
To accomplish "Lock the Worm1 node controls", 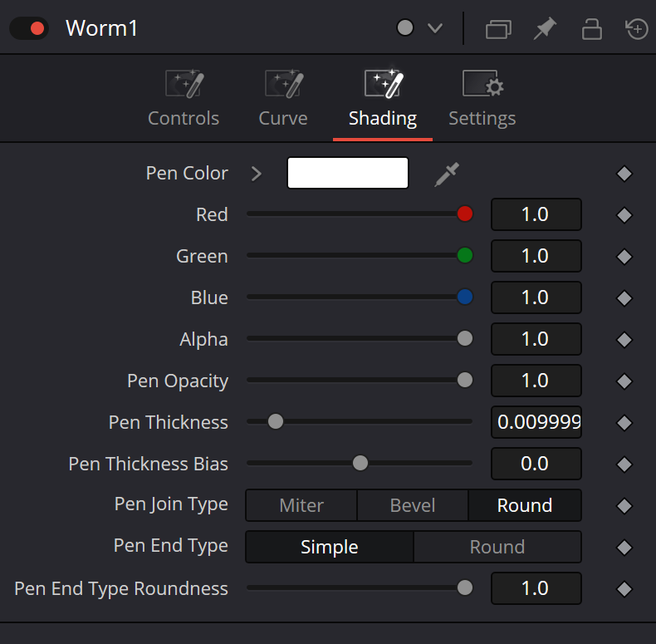I will [x=591, y=29].
